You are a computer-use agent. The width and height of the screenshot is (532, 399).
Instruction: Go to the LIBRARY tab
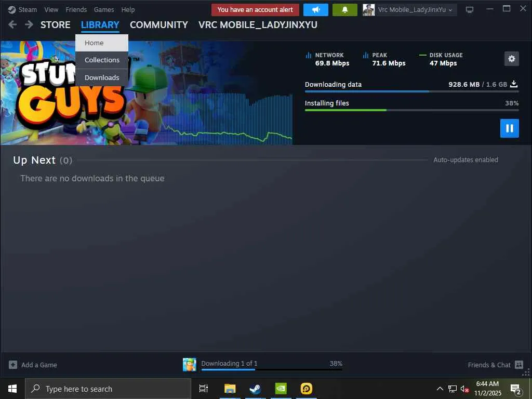[100, 25]
